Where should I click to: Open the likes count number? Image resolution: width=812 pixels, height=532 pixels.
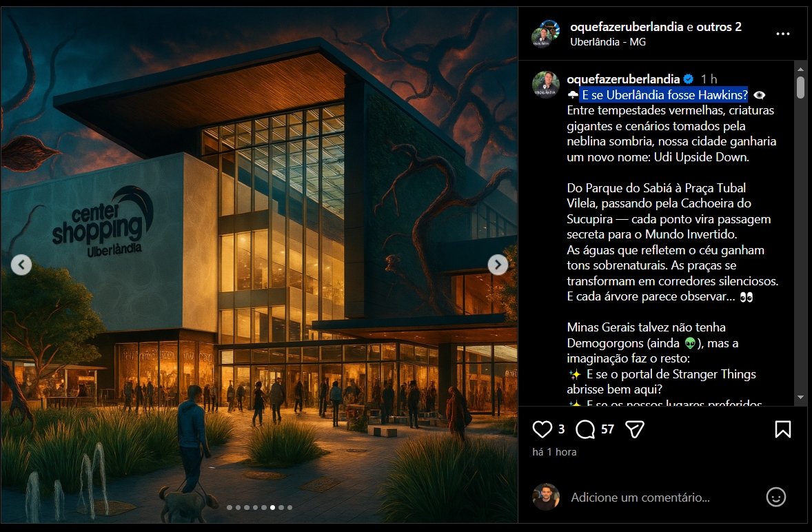tap(561, 429)
